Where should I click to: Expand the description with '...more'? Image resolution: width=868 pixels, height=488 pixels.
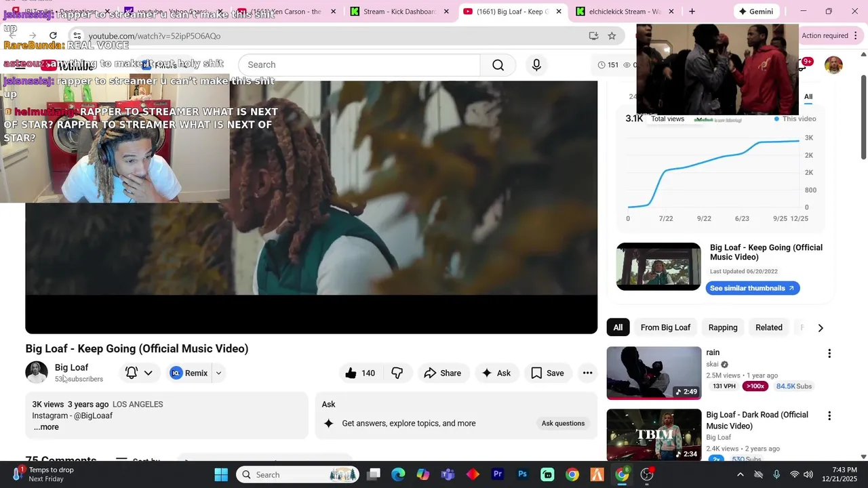(x=46, y=427)
